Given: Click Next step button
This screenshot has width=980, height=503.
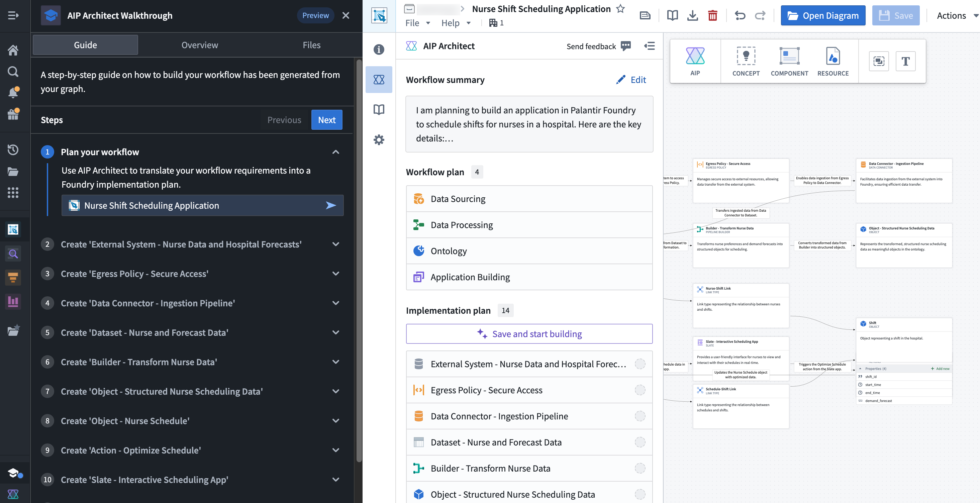Looking at the screenshot, I should click(326, 120).
